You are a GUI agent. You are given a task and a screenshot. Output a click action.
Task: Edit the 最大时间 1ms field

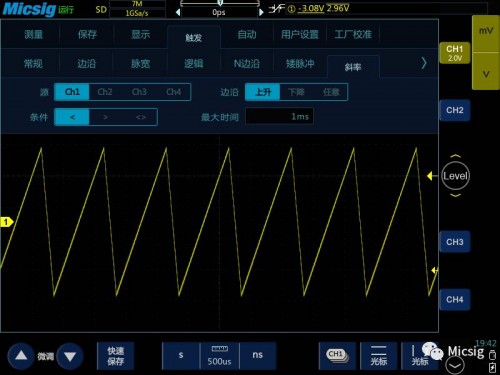point(279,116)
